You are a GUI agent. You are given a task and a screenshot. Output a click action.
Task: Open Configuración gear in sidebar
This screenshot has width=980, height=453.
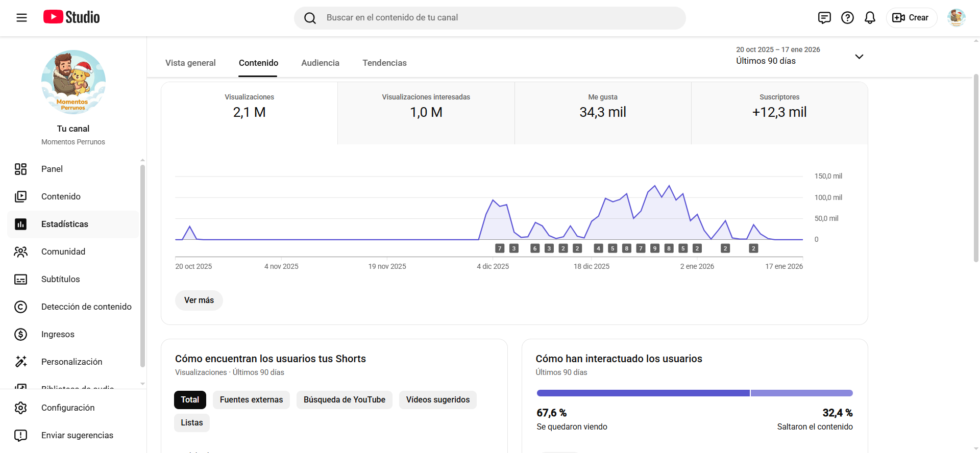(21, 408)
